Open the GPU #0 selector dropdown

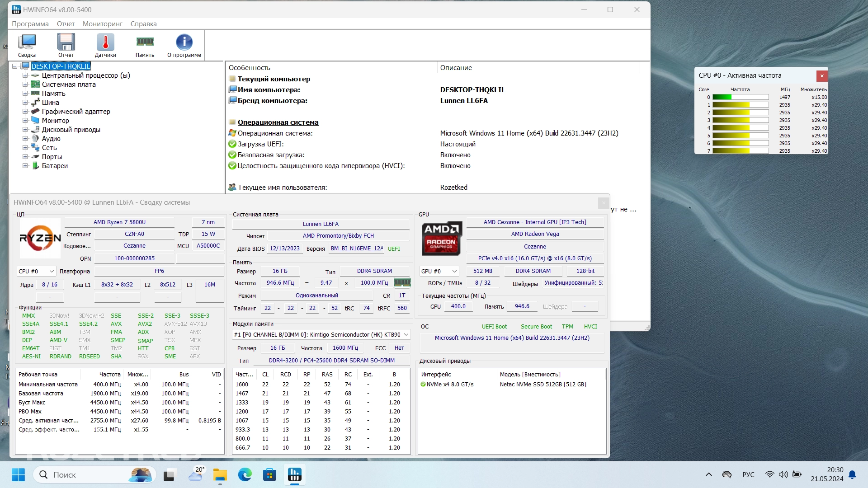[439, 271]
